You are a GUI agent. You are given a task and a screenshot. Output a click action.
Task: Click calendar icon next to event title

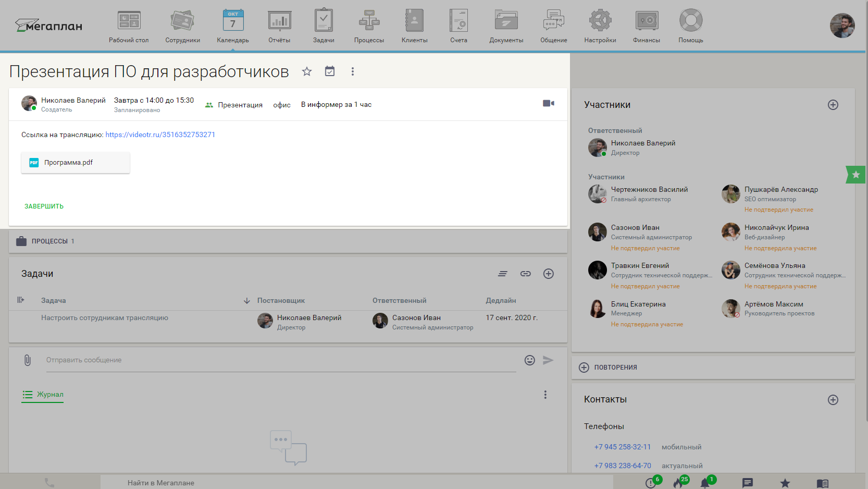click(x=330, y=71)
